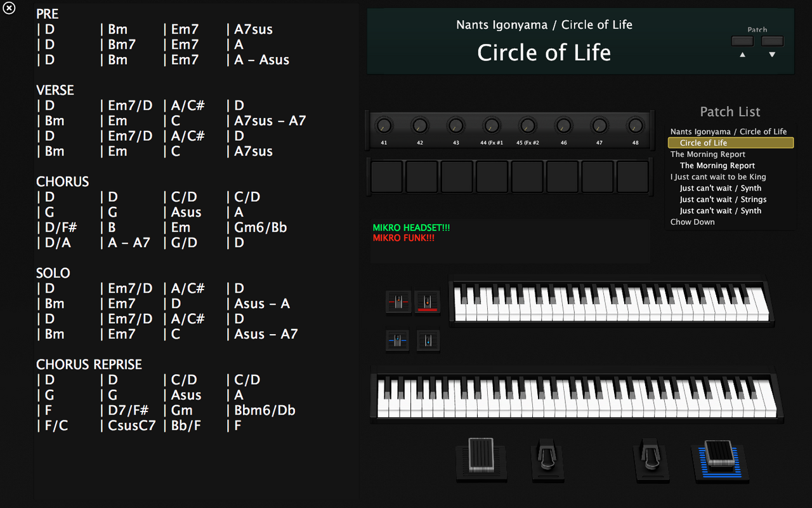Click the large Circle of Life title display
The height and width of the screenshot is (508, 812).
pos(544,52)
